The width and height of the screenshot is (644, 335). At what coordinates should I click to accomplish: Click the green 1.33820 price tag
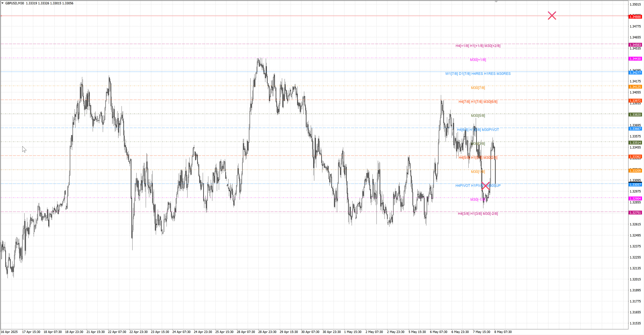[x=635, y=115]
